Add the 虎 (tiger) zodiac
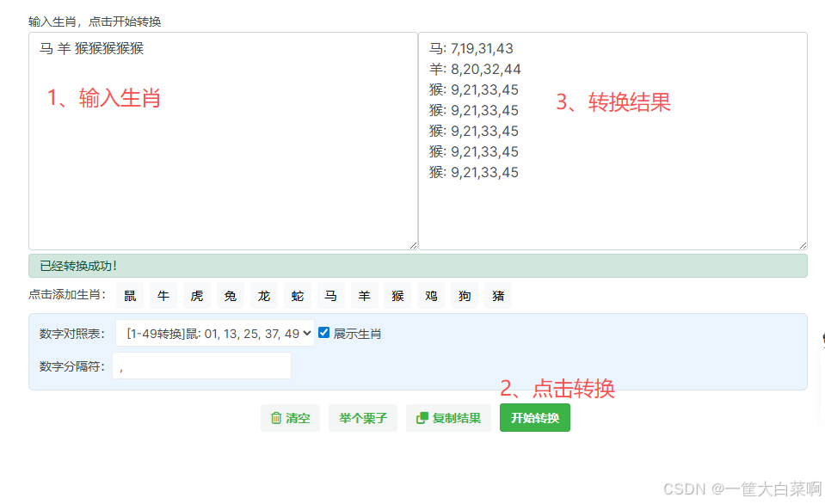 (x=196, y=295)
